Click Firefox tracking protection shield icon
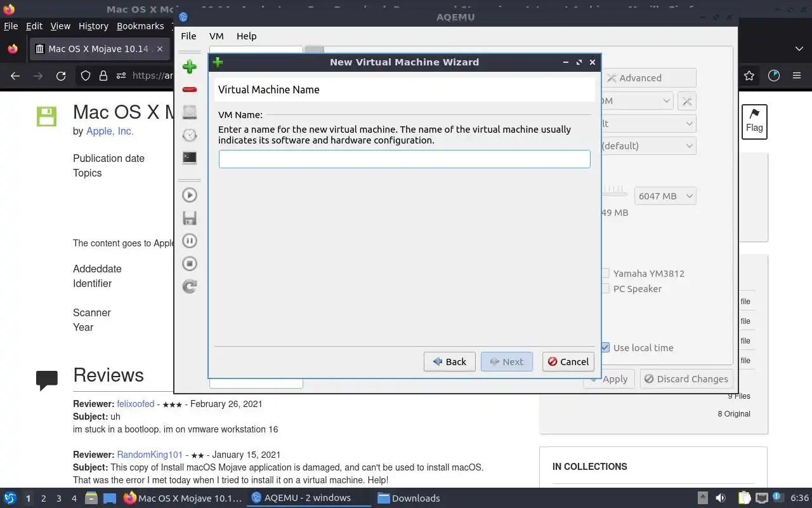This screenshot has width=812, height=508. pos(86,76)
